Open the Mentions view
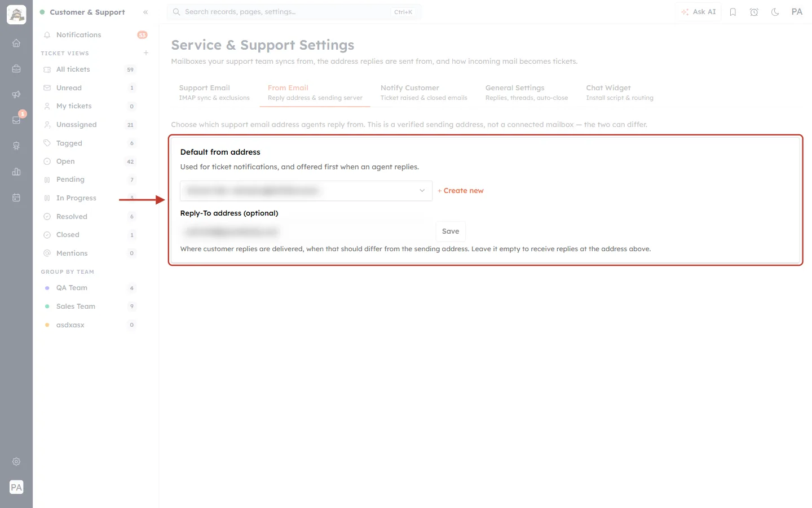812x508 pixels. (x=89, y=253)
